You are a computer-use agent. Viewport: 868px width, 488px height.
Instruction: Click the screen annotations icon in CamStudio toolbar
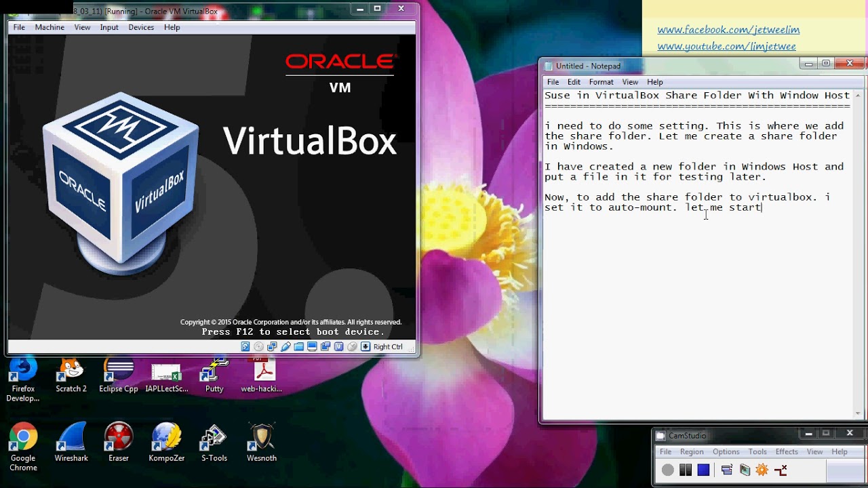[x=745, y=470]
